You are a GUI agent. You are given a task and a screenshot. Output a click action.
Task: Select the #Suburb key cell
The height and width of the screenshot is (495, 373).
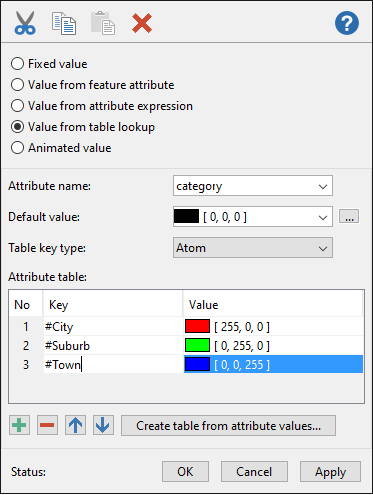click(113, 346)
